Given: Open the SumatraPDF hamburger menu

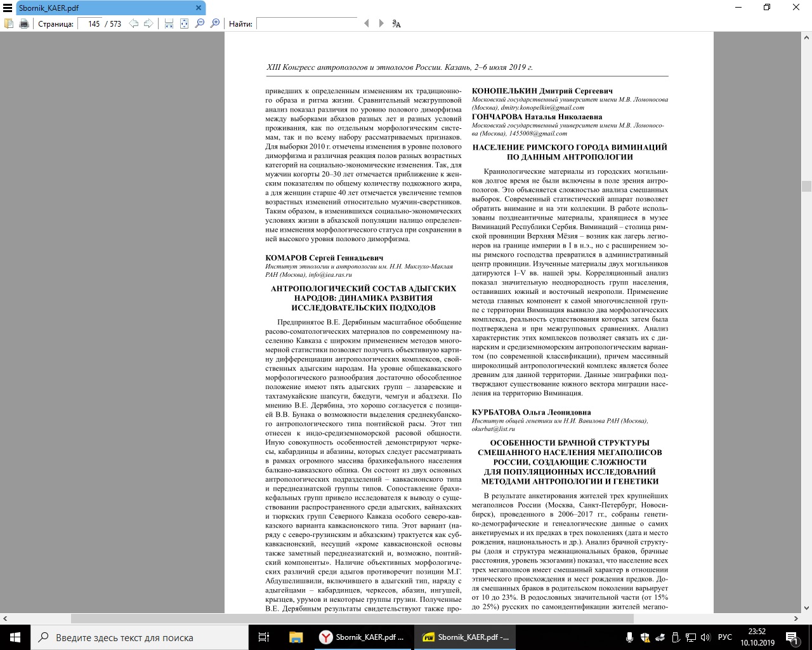Looking at the screenshot, I should (8, 8).
